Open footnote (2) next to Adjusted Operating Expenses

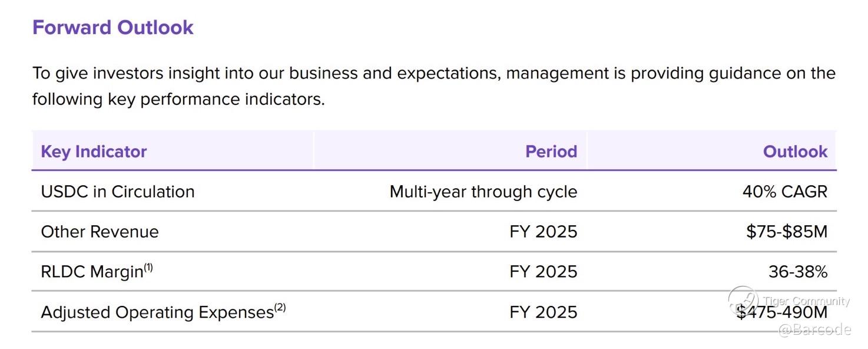(280, 308)
